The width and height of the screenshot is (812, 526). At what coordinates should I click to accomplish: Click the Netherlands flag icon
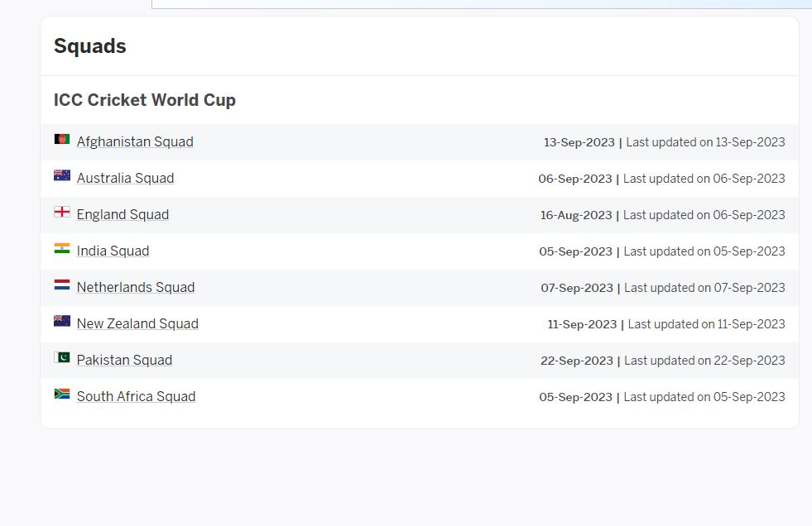(x=62, y=285)
